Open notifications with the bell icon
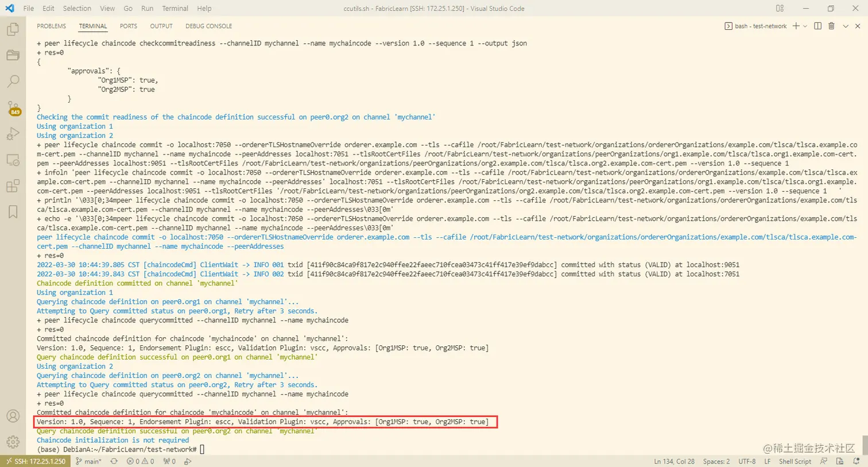Screen dimensions: 868x467 [856, 461]
